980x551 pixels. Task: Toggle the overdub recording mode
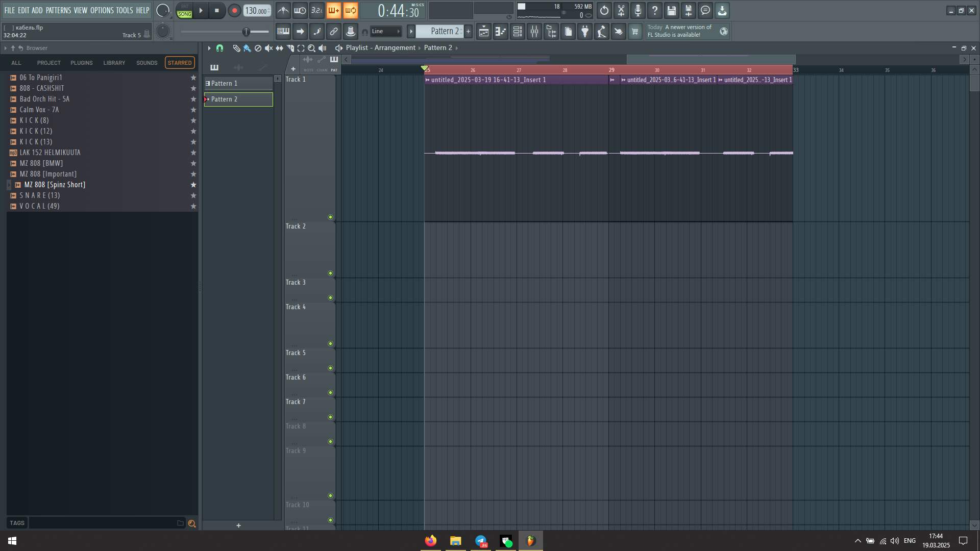click(x=334, y=10)
